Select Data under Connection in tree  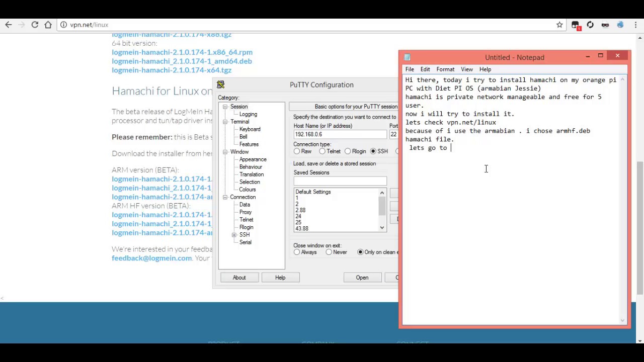click(245, 205)
